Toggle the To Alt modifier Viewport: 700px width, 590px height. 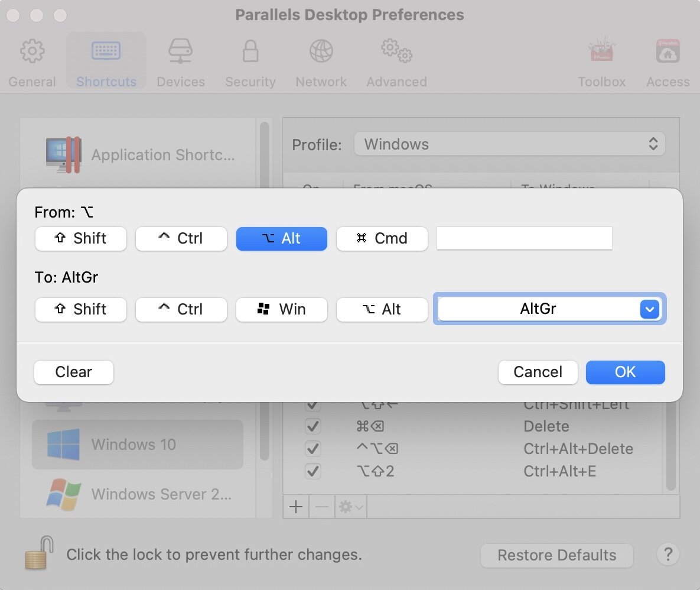click(x=382, y=309)
